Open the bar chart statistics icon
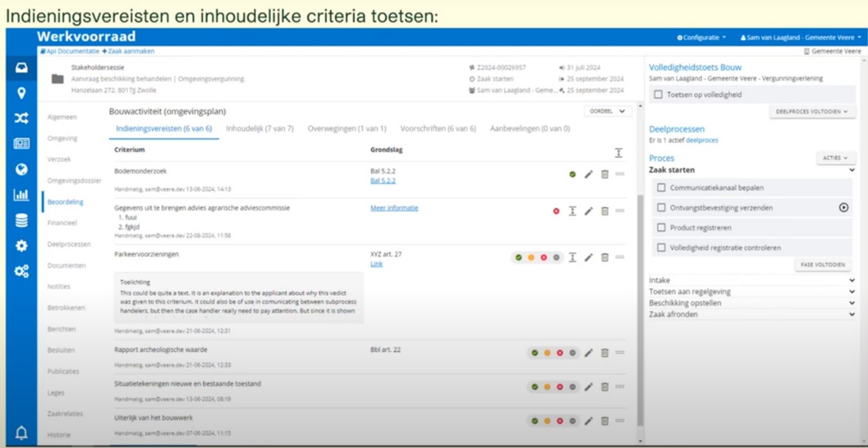The width and height of the screenshot is (868, 448). [x=21, y=195]
